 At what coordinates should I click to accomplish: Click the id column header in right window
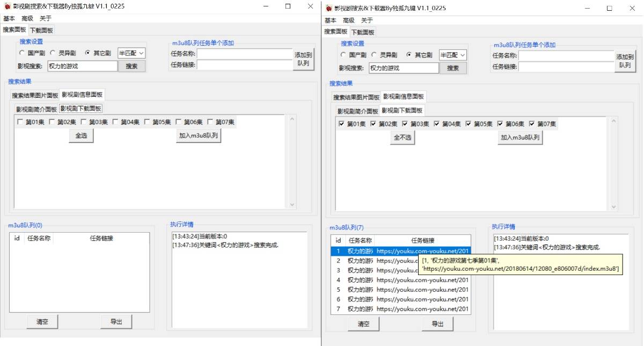(338, 241)
